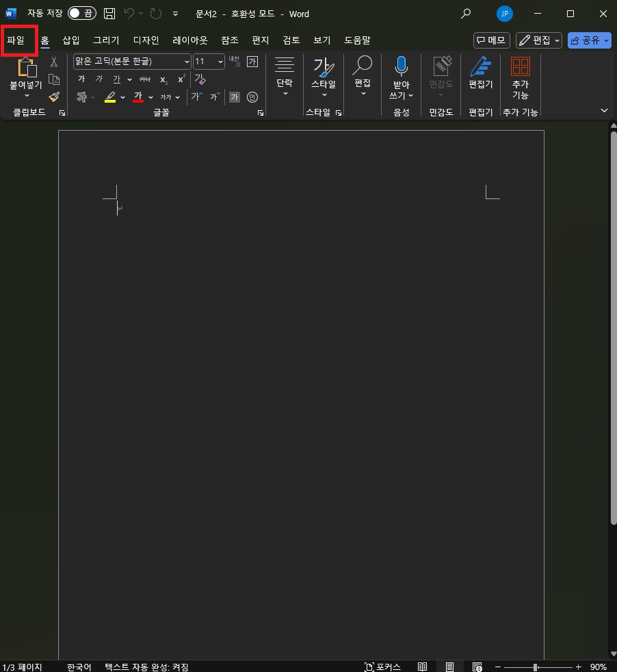Click the Share (공유) button

click(x=589, y=40)
